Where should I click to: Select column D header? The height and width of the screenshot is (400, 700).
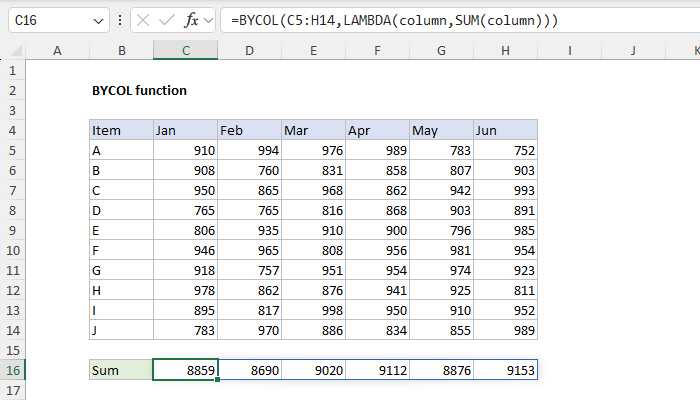pos(250,50)
